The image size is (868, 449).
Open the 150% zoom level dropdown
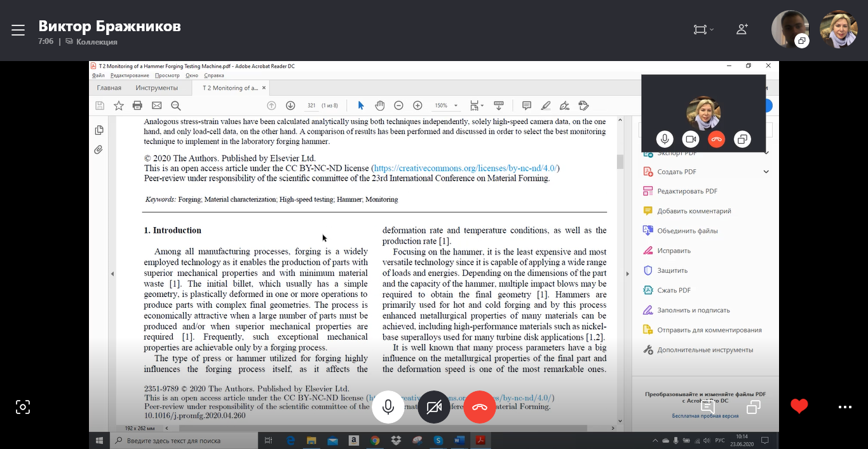click(445, 106)
